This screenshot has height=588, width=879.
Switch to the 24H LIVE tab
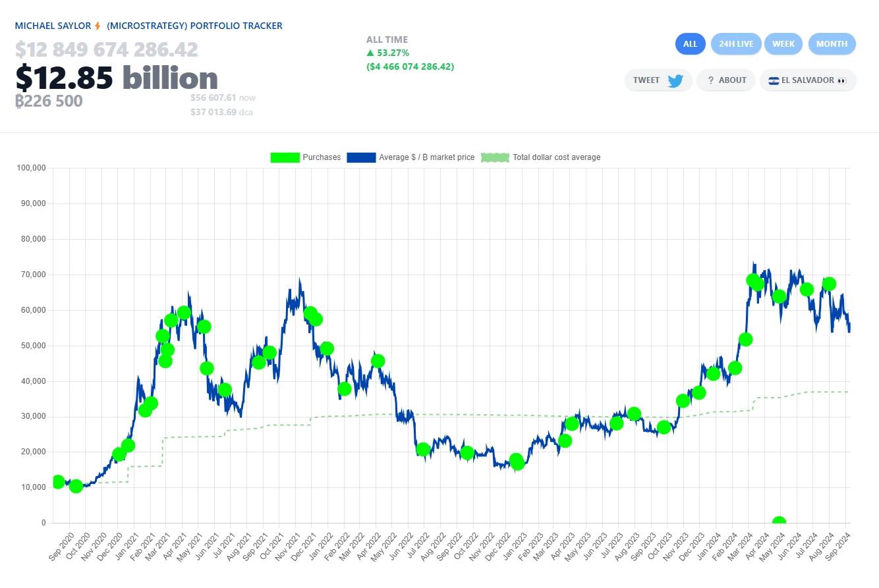[736, 44]
